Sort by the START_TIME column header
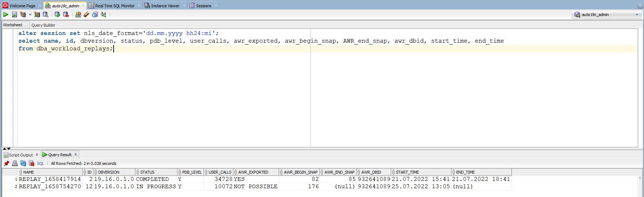This screenshot has height=197, width=644. (421, 172)
